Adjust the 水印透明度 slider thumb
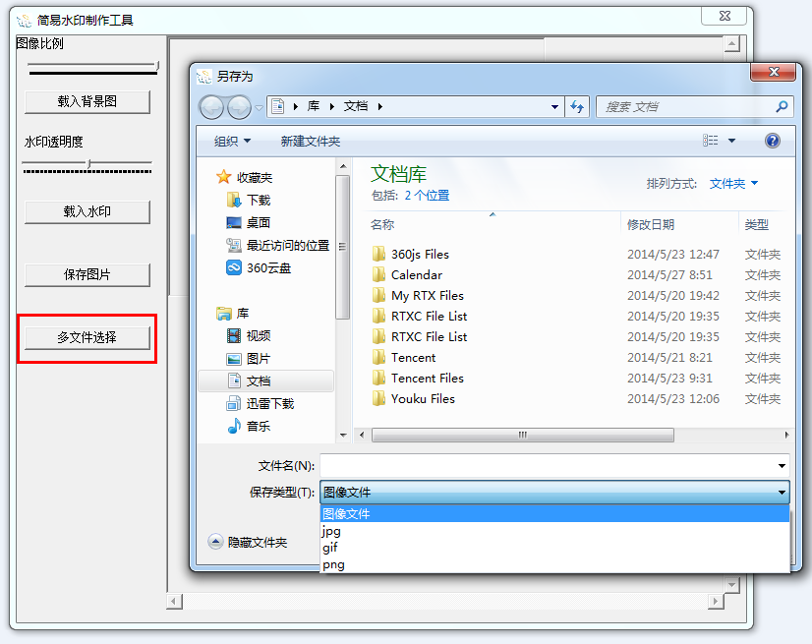 pos(89,164)
